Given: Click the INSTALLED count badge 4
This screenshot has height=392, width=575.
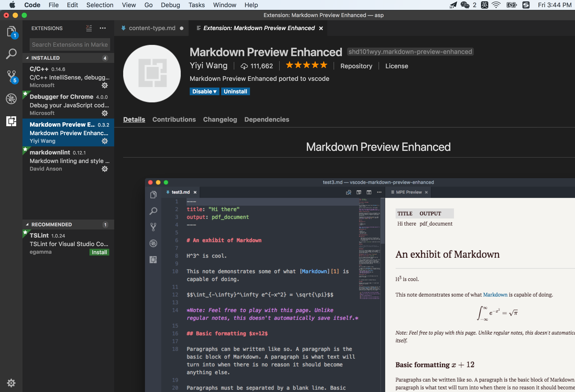Looking at the screenshot, I should (x=105, y=58).
